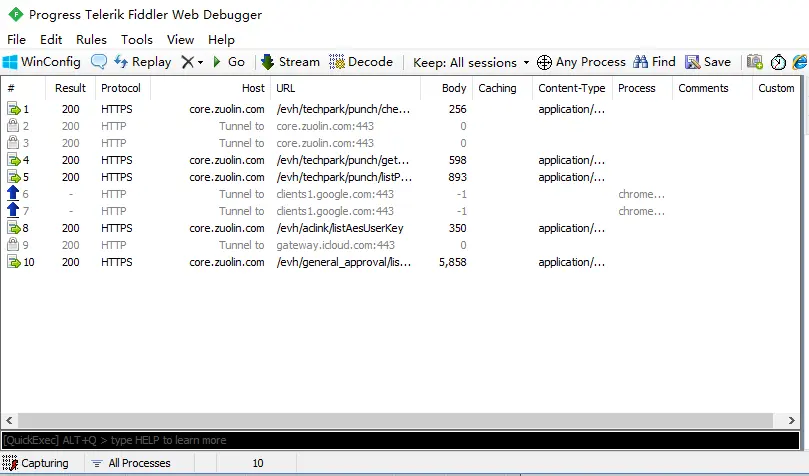Click the Process column header

pos(642,88)
